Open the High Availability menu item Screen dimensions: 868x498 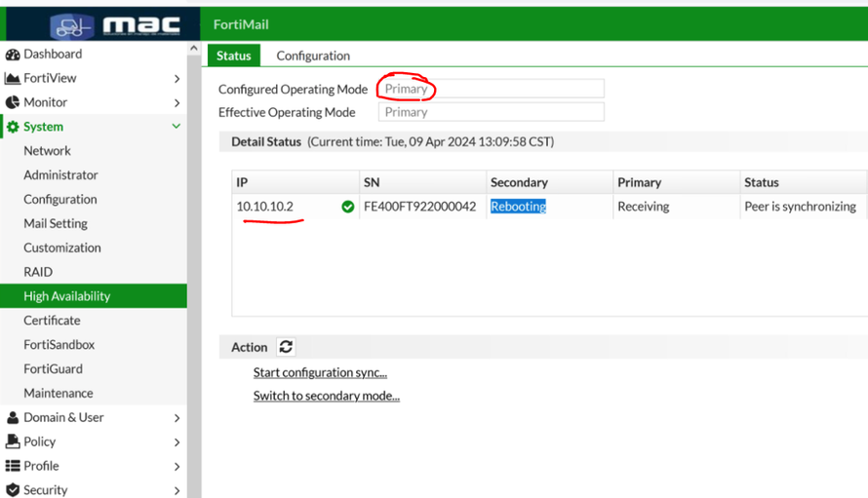click(67, 296)
